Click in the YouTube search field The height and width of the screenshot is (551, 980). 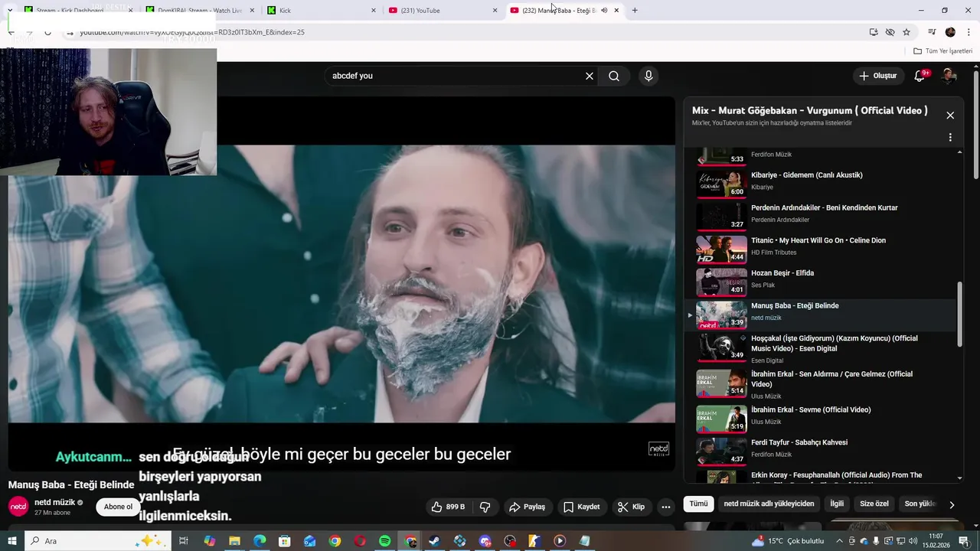[x=452, y=76]
